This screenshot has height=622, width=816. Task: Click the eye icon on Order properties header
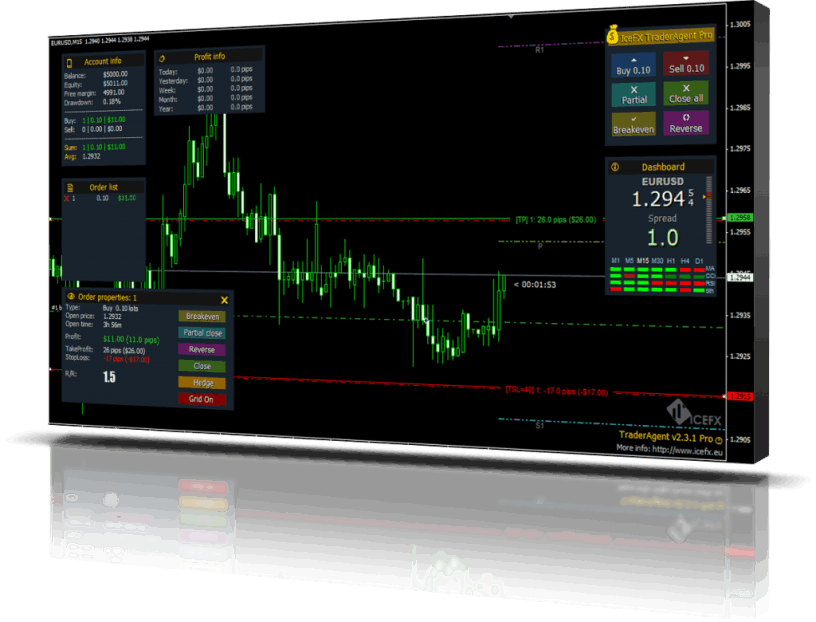pos(71,297)
